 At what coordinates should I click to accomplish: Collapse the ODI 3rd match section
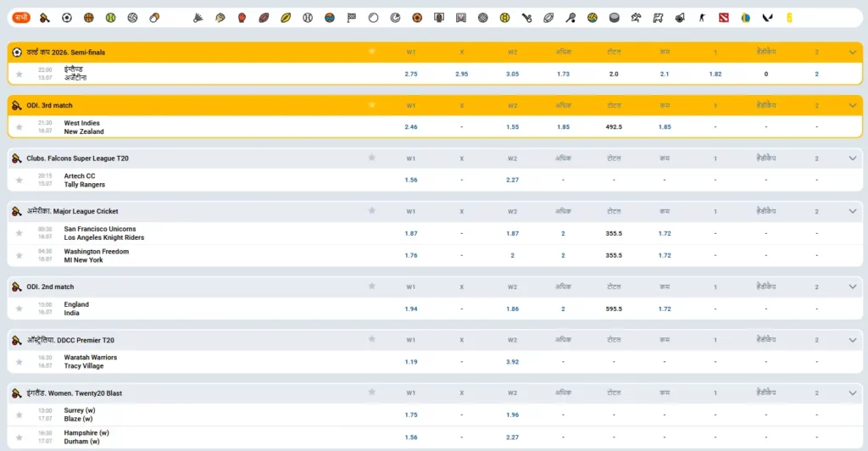[x=853, y=105]
